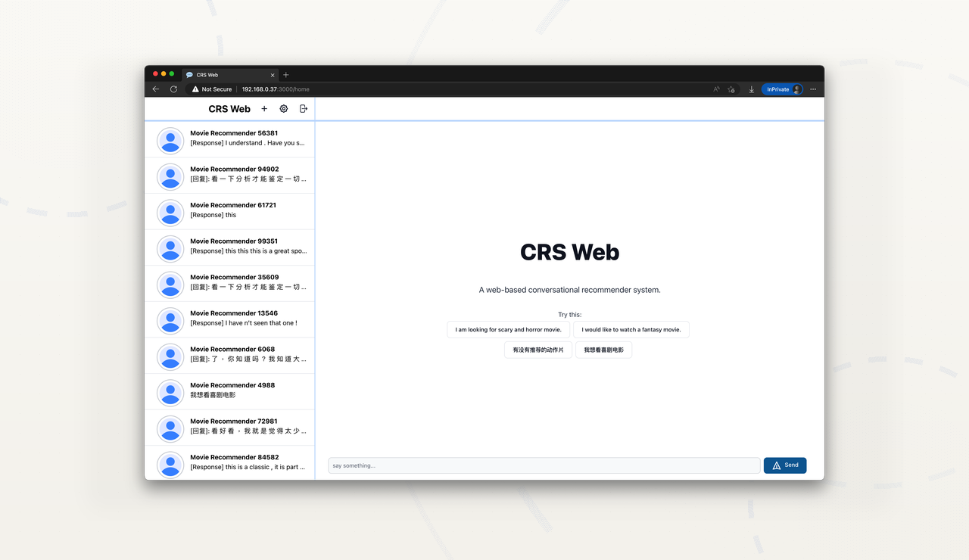Try suggestion "I would like to watch a fantasy movie."
Image resolution: width=969 pixels, height=560 pixels.
tap(631, 330)
